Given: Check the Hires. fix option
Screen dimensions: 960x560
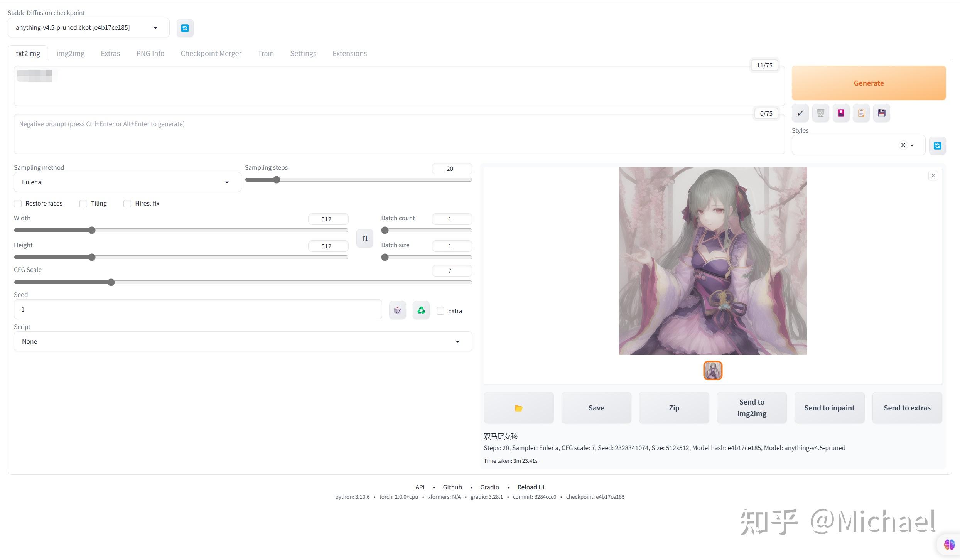Looking at the screenshot, I should pos(127,203).
